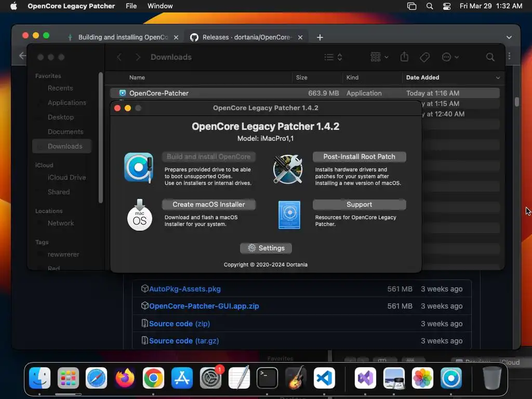Open the App Store Dock icon

coord(182,378)
